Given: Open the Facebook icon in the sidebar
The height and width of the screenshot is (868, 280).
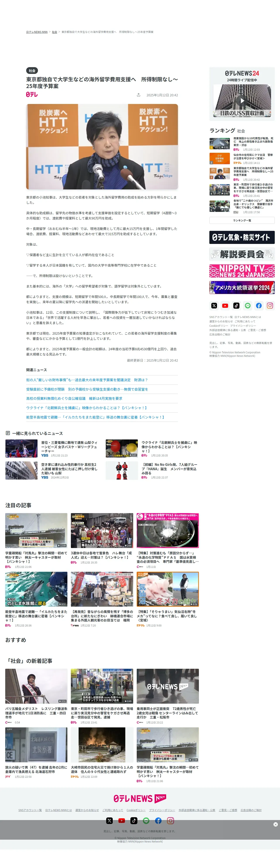Looking at the screenshot, I should [259, 306].
